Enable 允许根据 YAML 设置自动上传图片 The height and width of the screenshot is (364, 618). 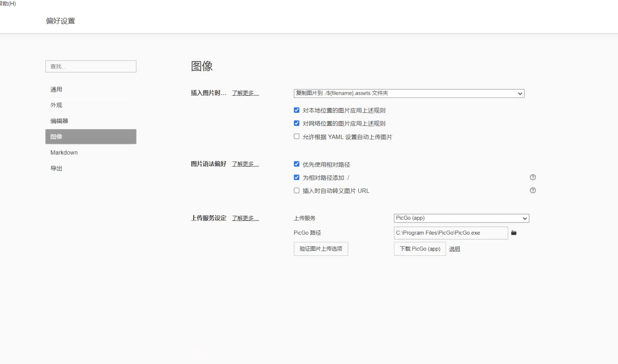click(296, 136)
